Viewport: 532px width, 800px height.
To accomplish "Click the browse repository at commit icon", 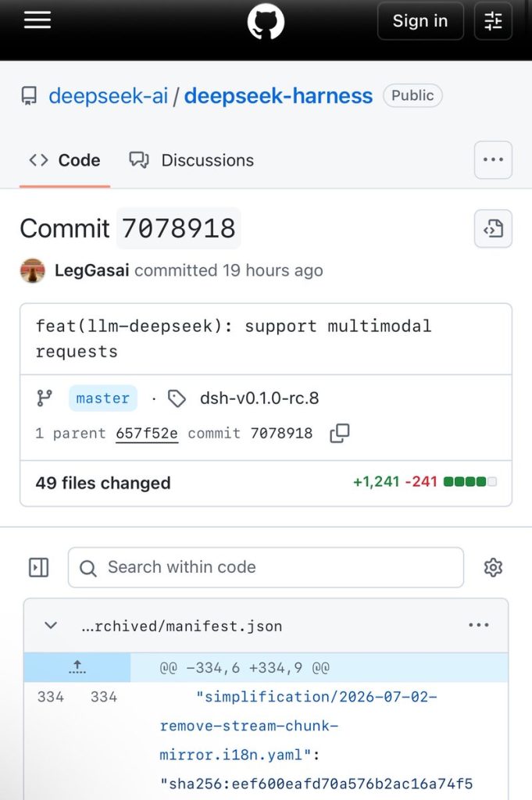I will coord(493,229).
